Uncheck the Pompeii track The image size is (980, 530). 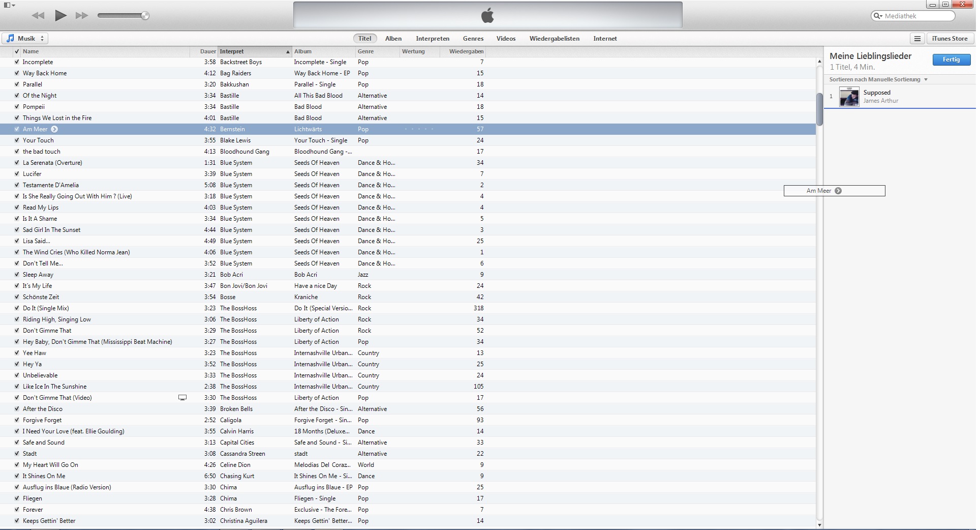17,107
